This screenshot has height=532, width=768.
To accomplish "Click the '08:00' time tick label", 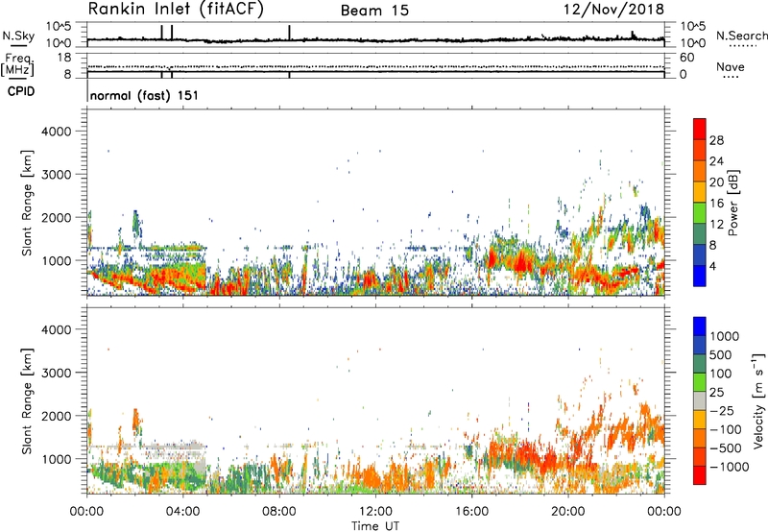I will coord(279,512).
